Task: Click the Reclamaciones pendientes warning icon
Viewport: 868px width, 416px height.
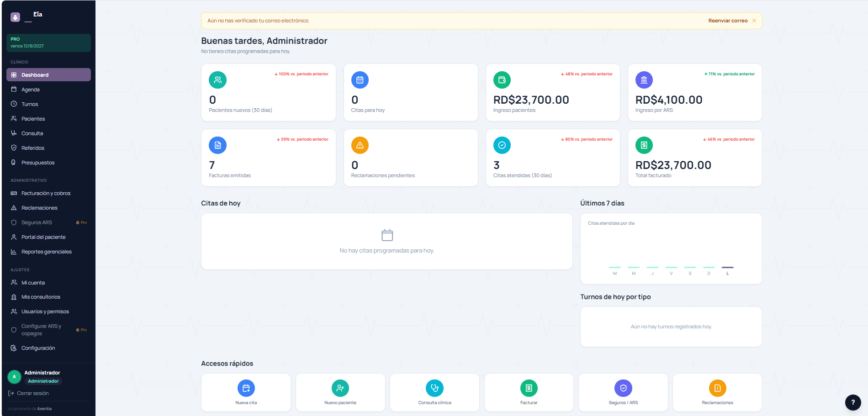Action: point(360,145)
